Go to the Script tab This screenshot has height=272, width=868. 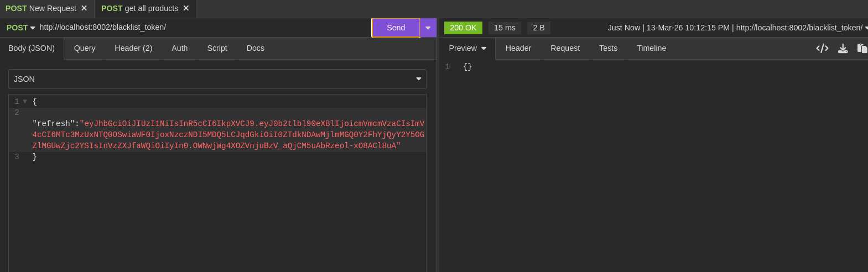point(217,49)
